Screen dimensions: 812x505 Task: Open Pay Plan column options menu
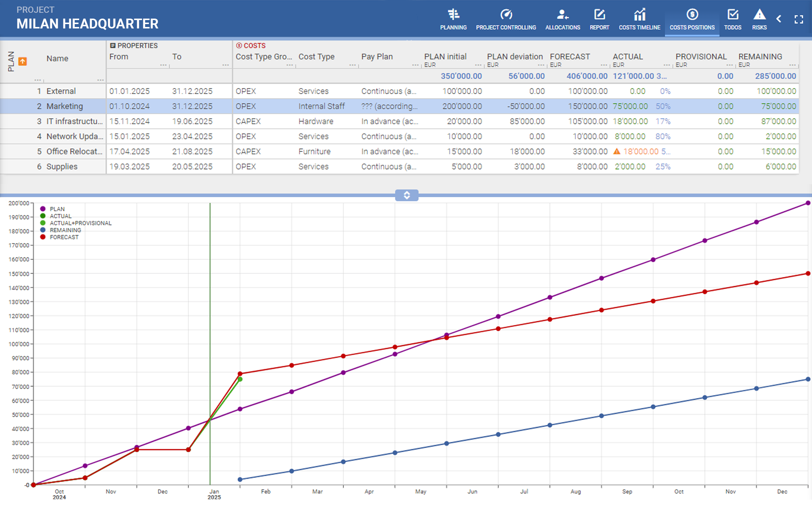point(415,65)
